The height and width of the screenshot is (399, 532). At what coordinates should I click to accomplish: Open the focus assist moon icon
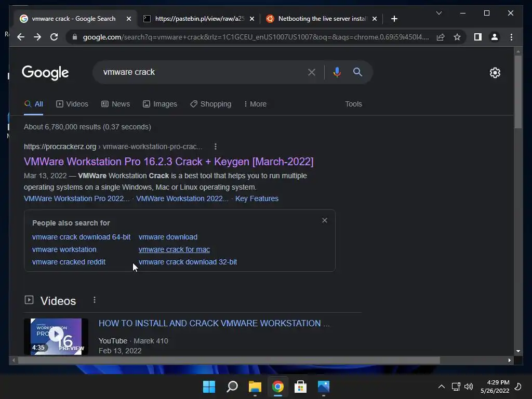tap(518, 387)
